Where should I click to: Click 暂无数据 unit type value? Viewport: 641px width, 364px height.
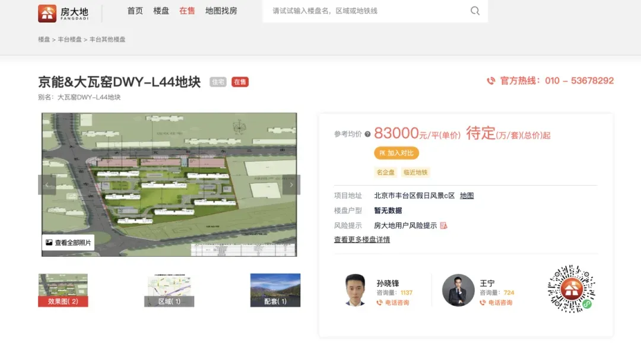pos(388,211)
